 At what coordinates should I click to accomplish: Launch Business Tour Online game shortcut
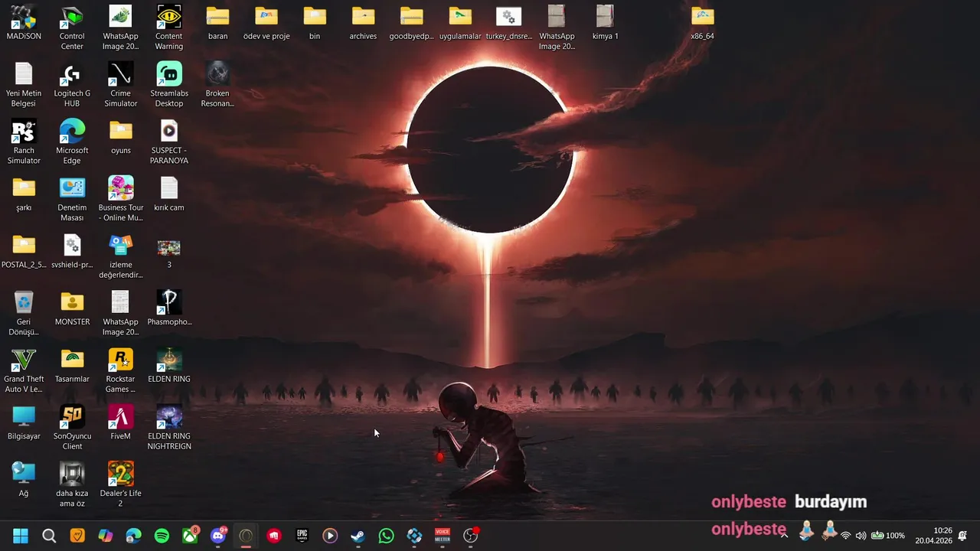point(120,201)
